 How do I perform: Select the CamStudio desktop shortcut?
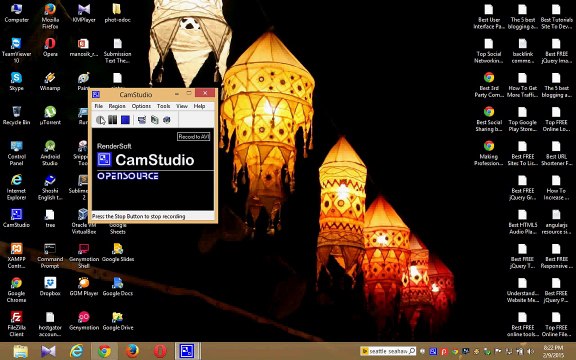[x=17, y=218]
